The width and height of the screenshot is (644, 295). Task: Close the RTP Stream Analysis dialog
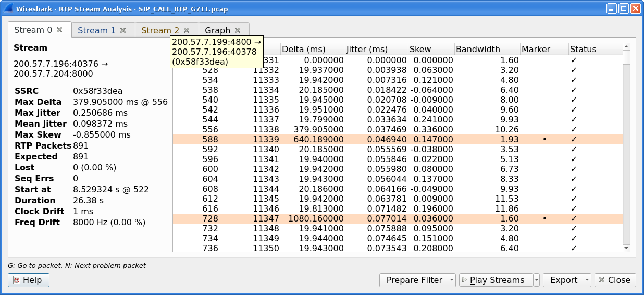tap(615, 280)
